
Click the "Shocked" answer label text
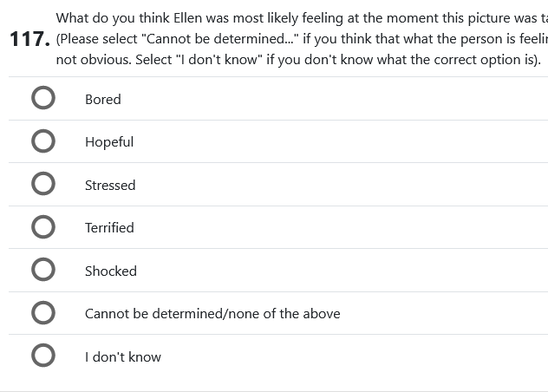click(x=111, y=271)
